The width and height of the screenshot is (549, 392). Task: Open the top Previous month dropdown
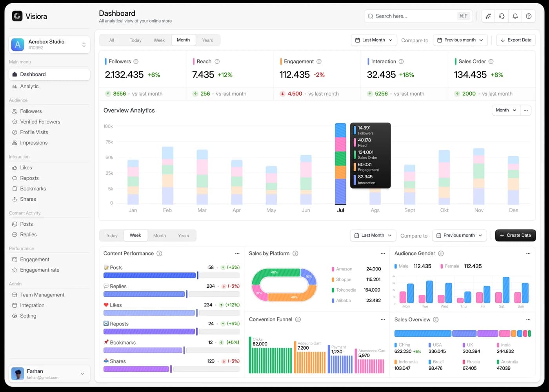click(460, 40)
